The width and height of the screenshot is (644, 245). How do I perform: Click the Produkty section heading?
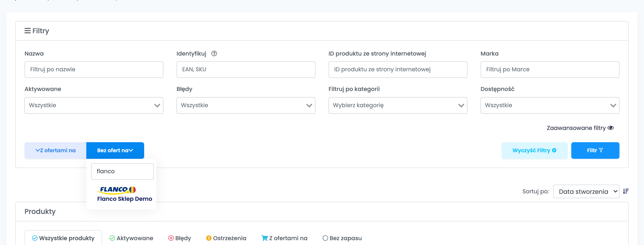[40, 212]
